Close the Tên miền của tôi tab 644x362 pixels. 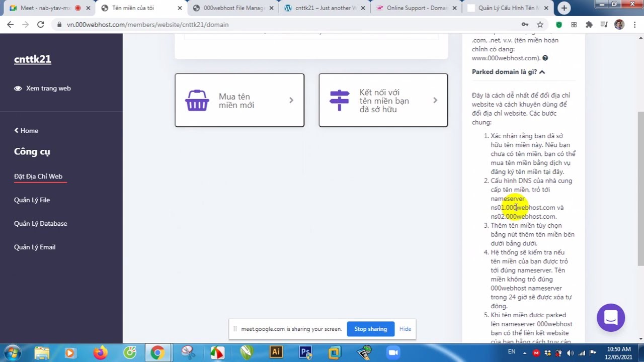point(180,8)
